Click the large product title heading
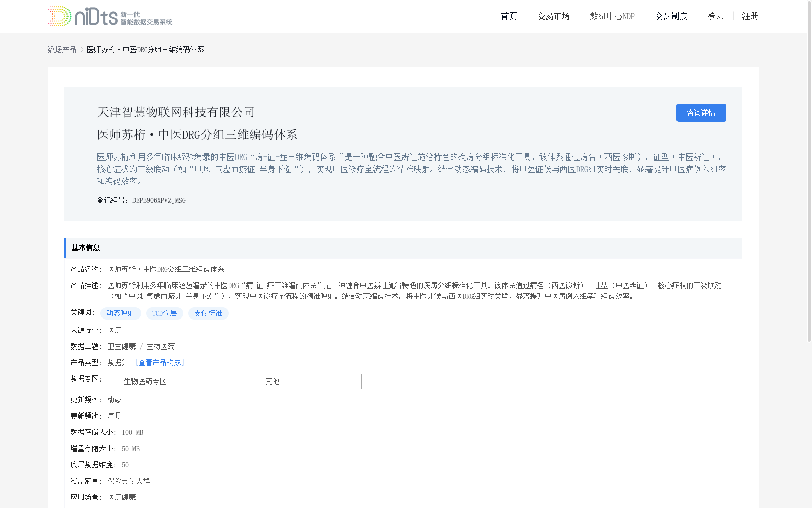 (x=197, y=135)
